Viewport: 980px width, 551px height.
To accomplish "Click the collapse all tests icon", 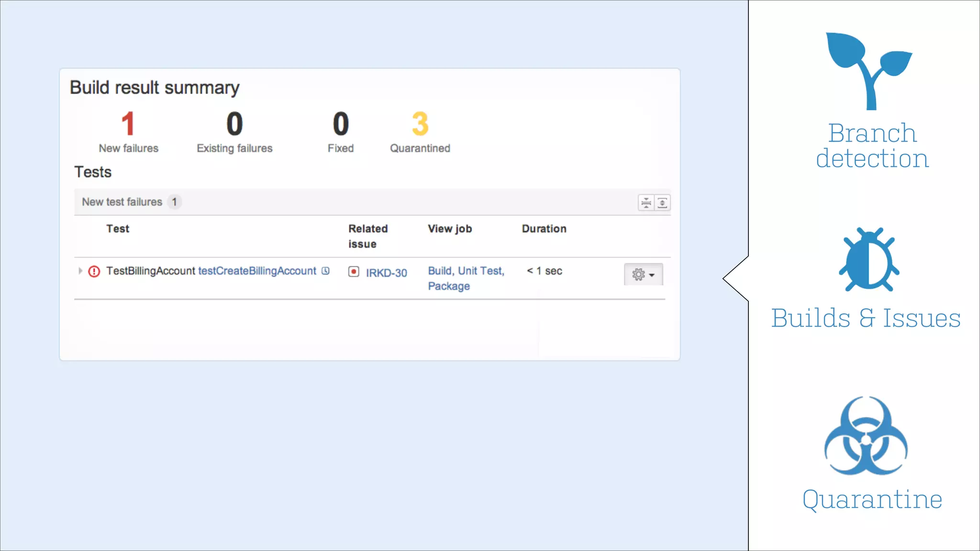I will 646,203.
